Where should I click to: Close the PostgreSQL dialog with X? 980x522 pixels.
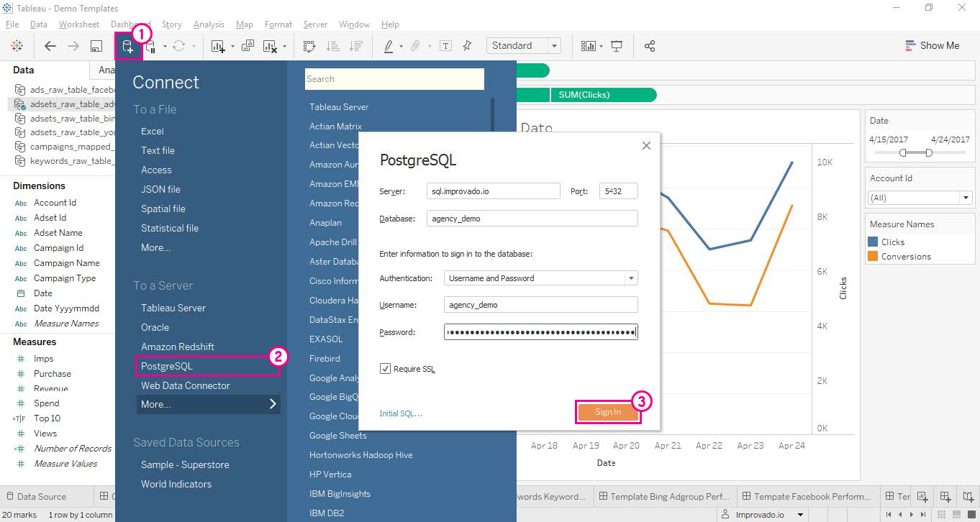pyautogui.click(x=646, y=146)
